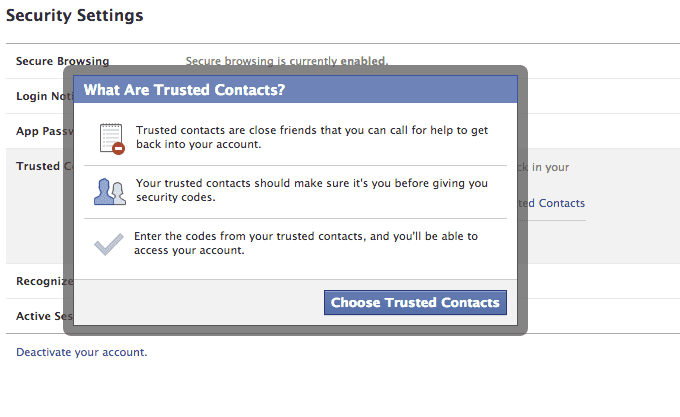This screenshot has width=680, height=417.
Task: Expand the Recognized Devices setting row
Action: click(343, 281)
